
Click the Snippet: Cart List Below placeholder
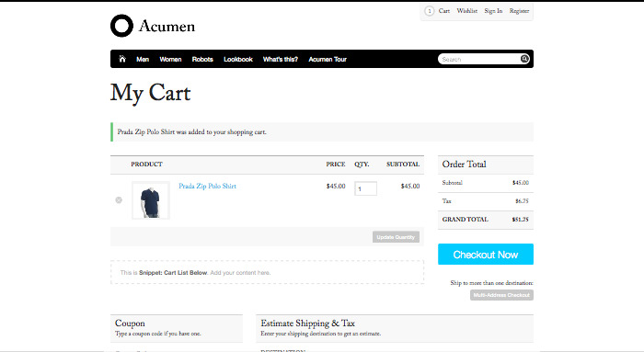[x=267, y=272]
